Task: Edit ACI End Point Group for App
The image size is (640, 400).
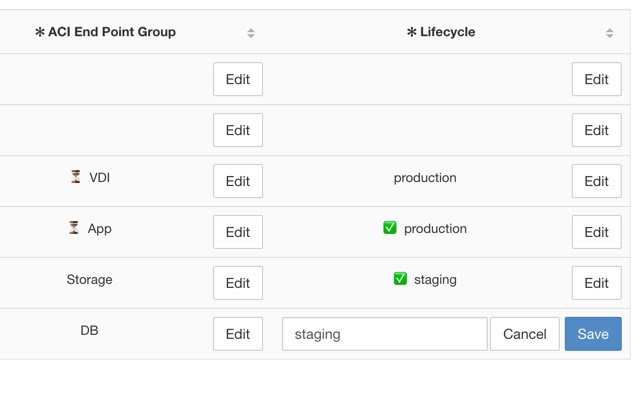Action: (x=238, y=232)
